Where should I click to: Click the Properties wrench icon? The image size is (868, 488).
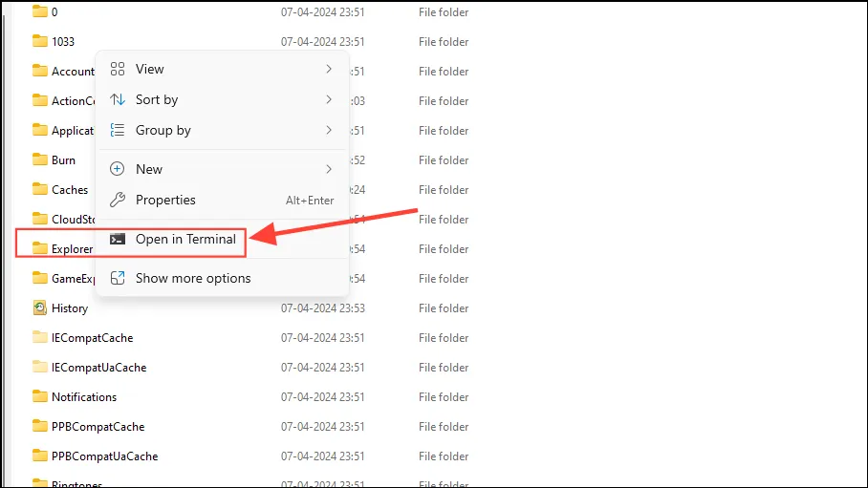[x=118, y=200]
